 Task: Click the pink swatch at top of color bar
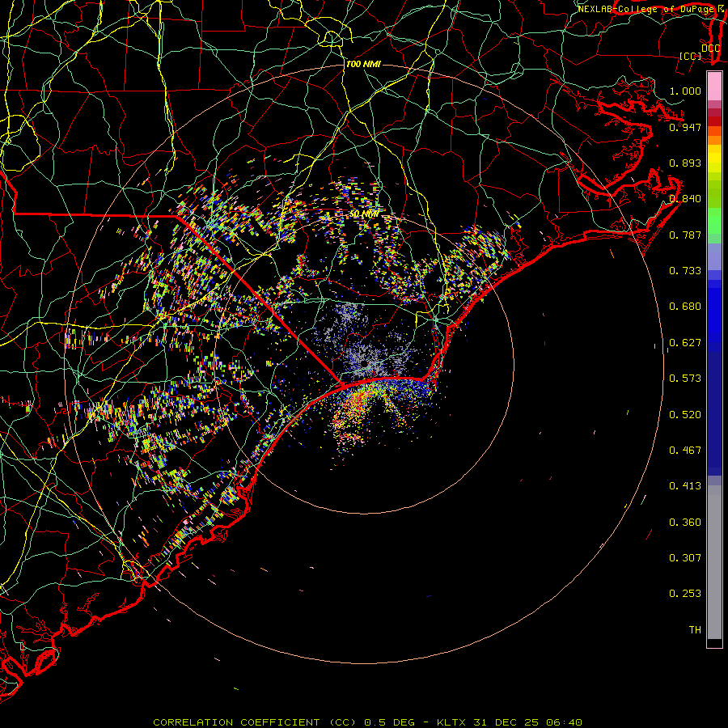(714, 87)
